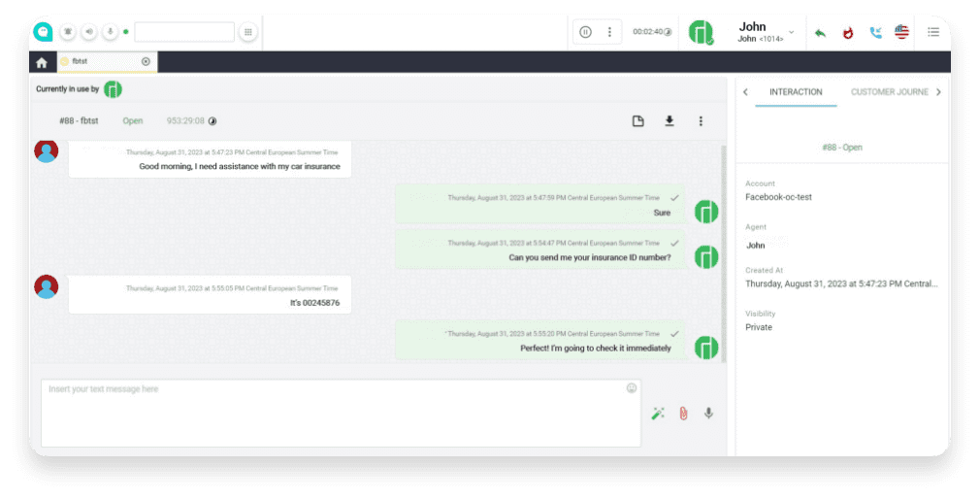Viewport: 980px width, 499px height.
Task: Click the avatar next to Currently in use by
Action: point(114,89)
